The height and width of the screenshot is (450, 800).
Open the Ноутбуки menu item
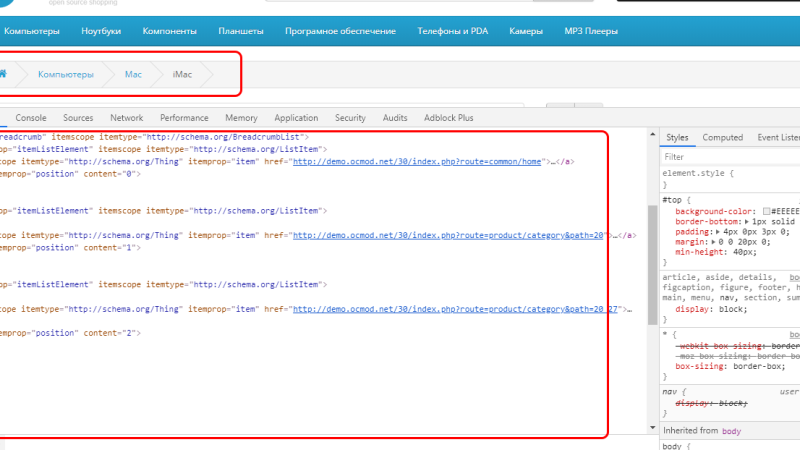[x=101, y=31]
